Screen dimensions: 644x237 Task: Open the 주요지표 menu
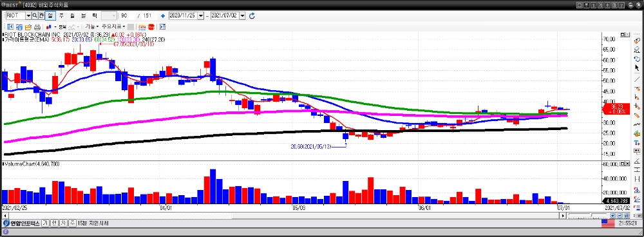click(114, 26)
